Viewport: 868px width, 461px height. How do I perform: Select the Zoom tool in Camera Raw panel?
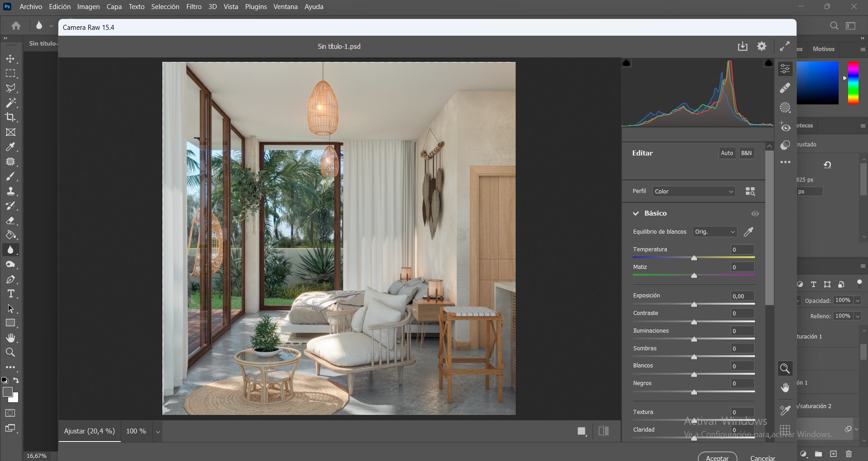pyautogui.click(x=785, y=368)
